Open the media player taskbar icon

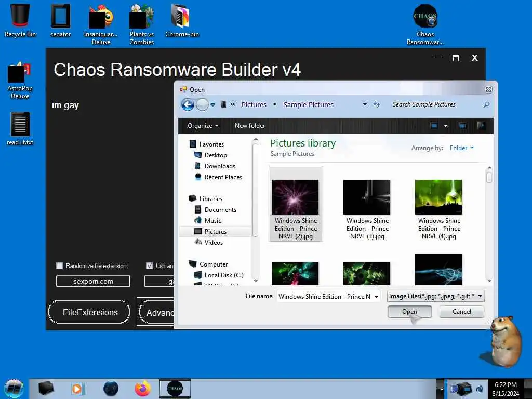pos(77,389)
